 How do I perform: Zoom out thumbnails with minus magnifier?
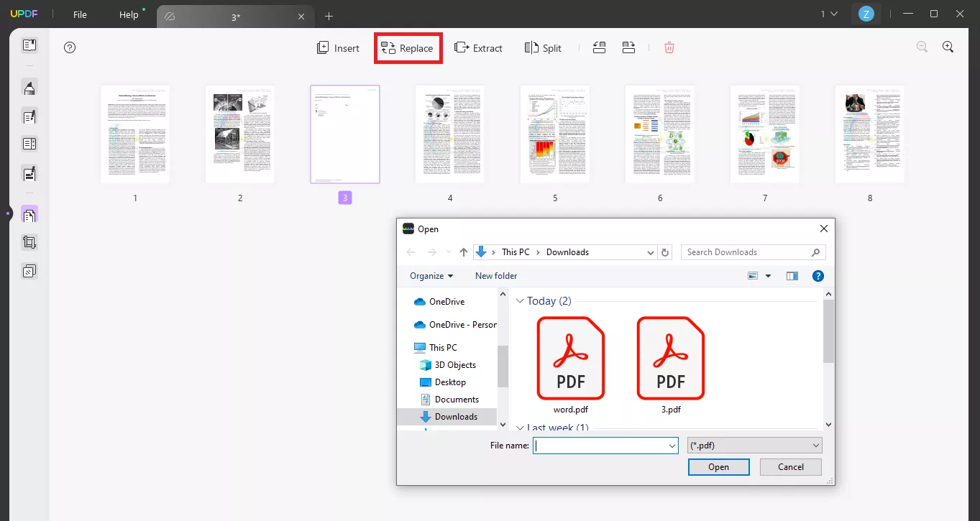pyautogui.click(x=922, y=47)
